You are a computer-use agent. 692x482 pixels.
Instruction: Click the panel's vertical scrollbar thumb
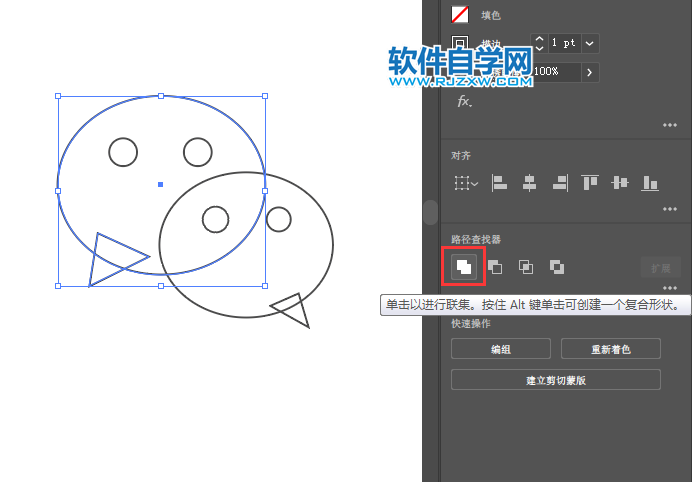coord(430,212)
